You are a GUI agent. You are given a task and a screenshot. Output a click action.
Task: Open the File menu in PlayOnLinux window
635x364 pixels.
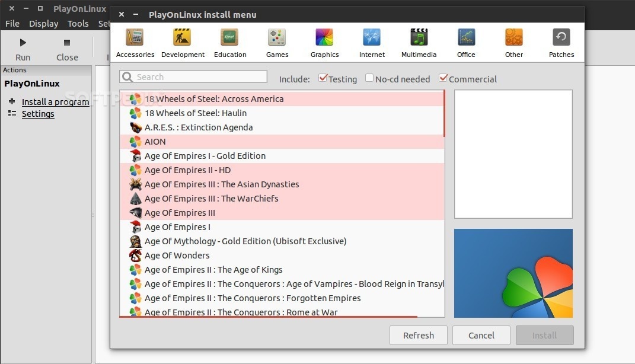click(x=12, y=24)
